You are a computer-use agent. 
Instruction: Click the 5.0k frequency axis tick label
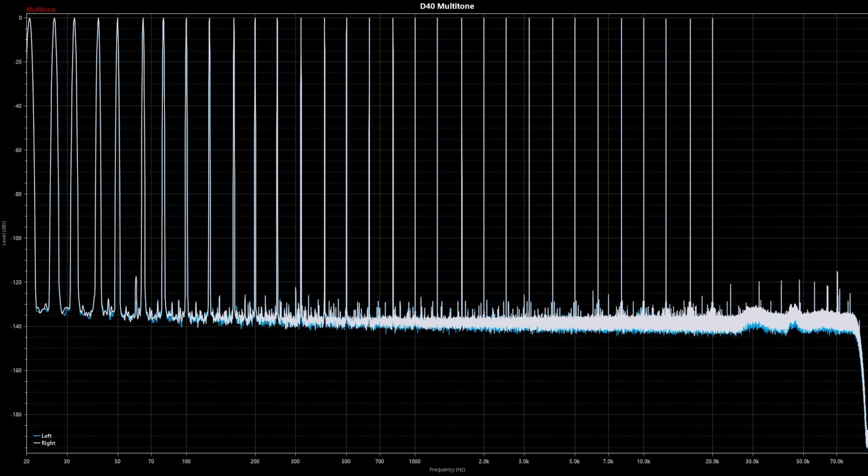(575, 462)
